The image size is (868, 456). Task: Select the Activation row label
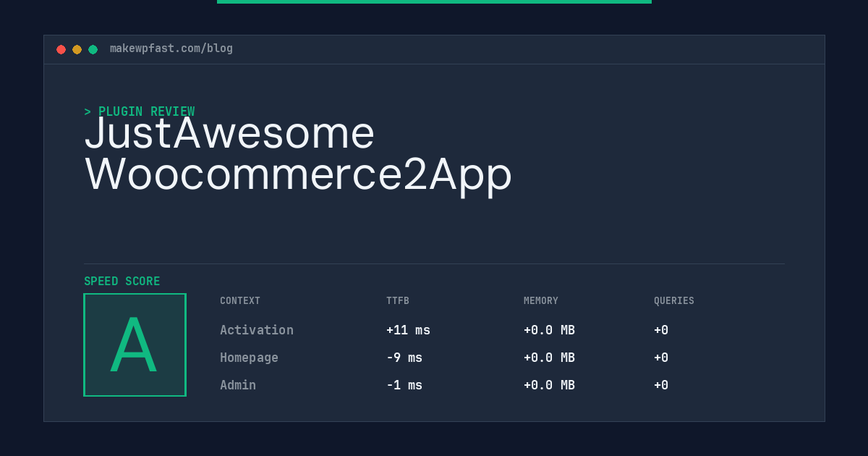coord(257,330)
